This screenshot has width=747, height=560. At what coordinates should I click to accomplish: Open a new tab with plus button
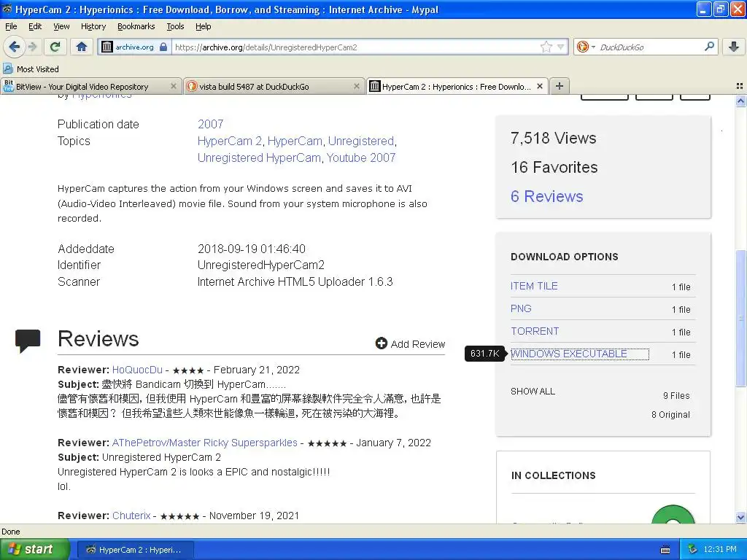[x=560, y=86]
